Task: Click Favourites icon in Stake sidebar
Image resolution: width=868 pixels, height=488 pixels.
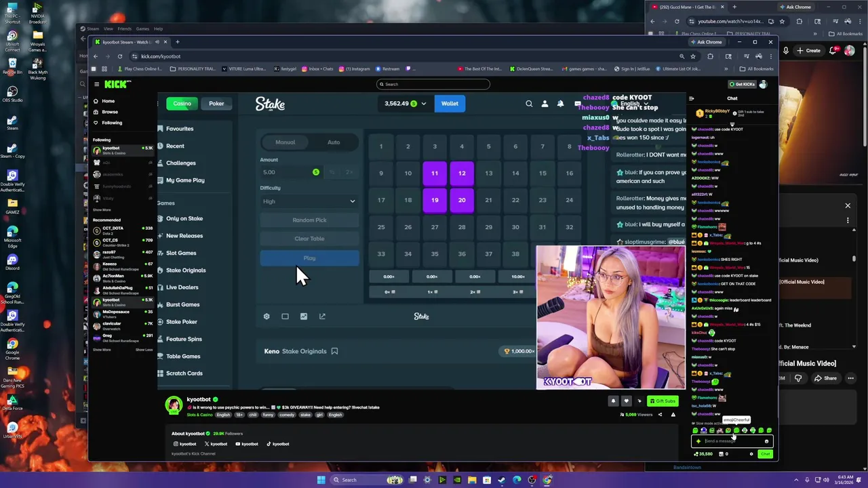Action: [x=161, y=129]
